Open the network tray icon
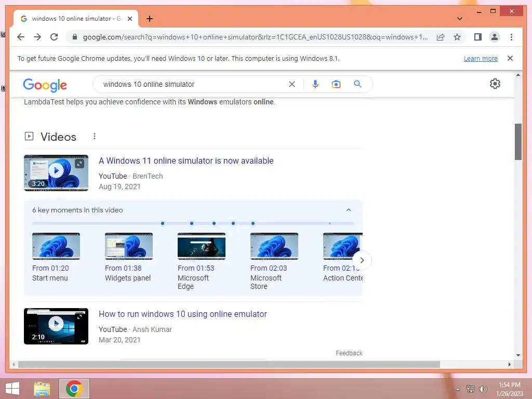Viewport: 532px width, 399px height. (471, 389)
